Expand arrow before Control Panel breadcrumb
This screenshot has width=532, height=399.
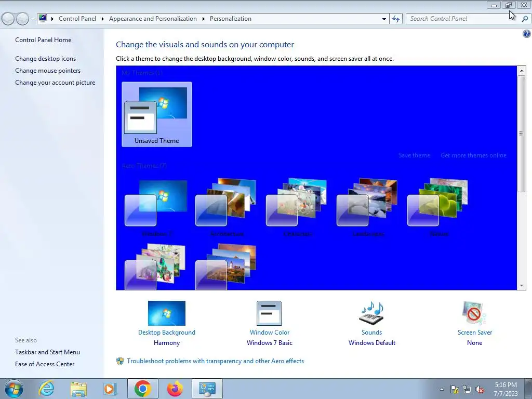tap(52, 19)
